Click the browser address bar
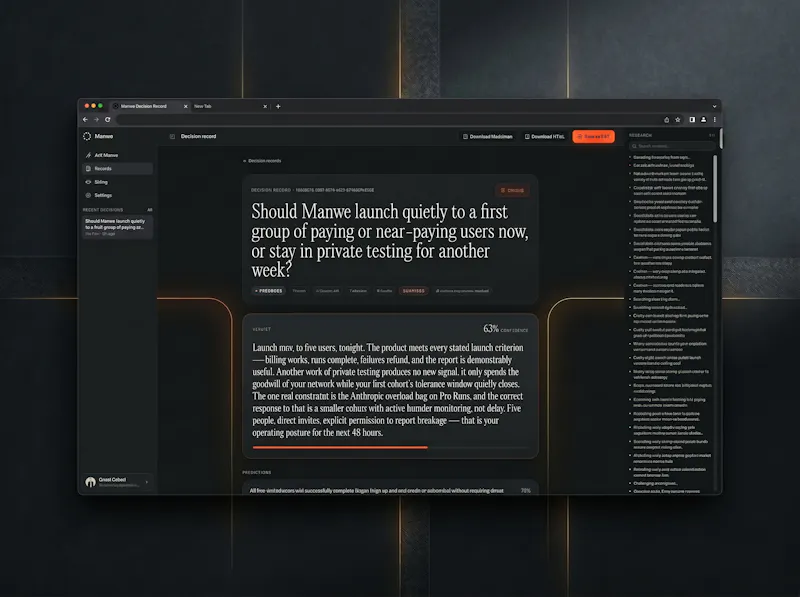 click(x=388, y=119)
